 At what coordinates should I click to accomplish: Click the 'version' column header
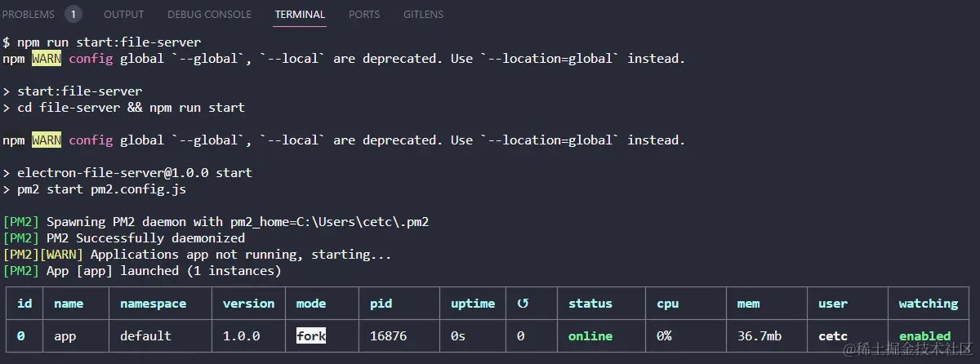coord(248,303)
